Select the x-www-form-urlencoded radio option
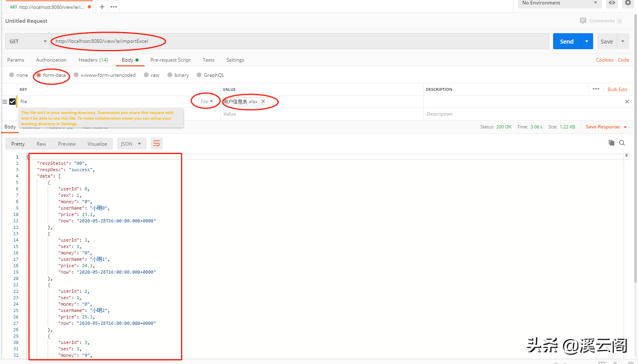The image size is (638, 364). point(76,75)
